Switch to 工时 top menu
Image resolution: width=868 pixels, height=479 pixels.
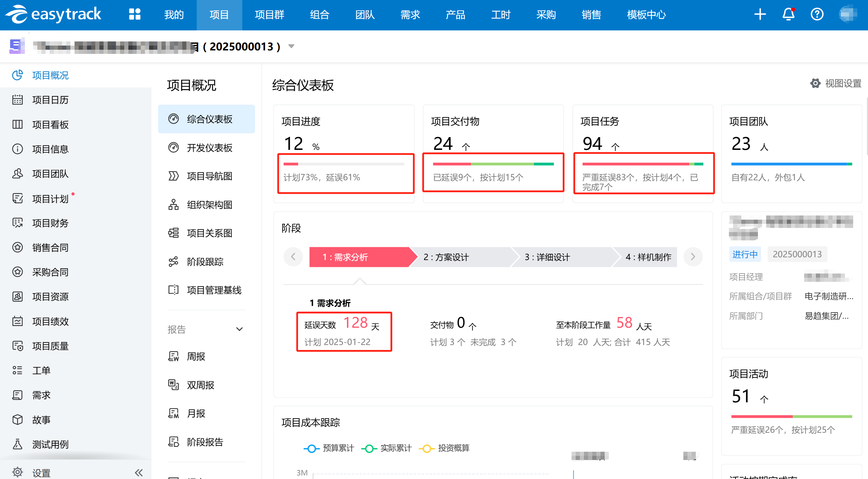[501, 15]
